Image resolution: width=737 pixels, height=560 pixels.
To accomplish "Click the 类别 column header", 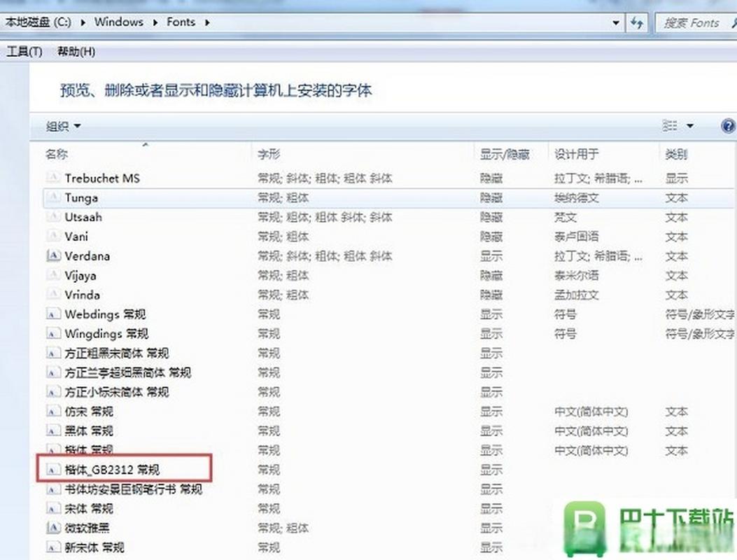I will [x=676, y=153].
